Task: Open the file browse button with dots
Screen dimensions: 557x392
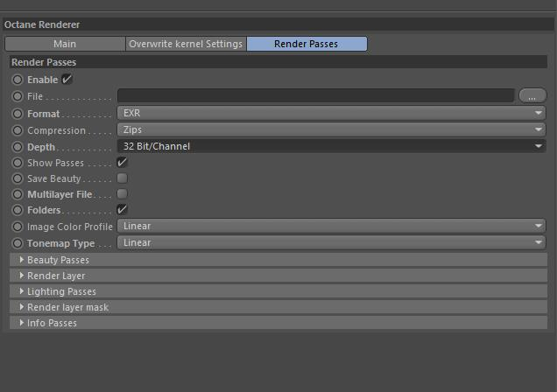Action: click(x=532, y=95)
